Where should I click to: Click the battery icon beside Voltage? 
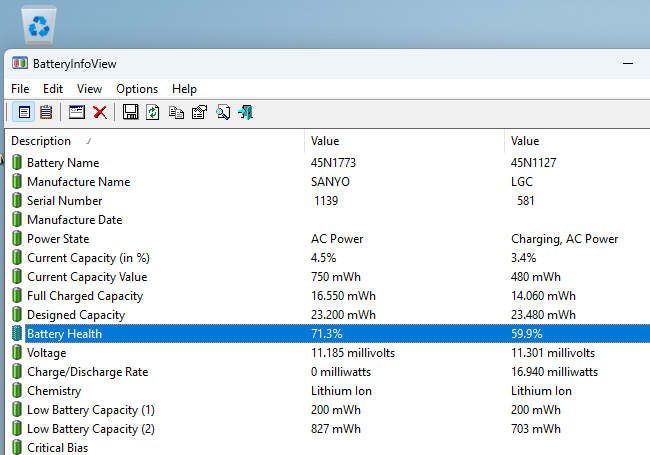click(x=17, y=352)
